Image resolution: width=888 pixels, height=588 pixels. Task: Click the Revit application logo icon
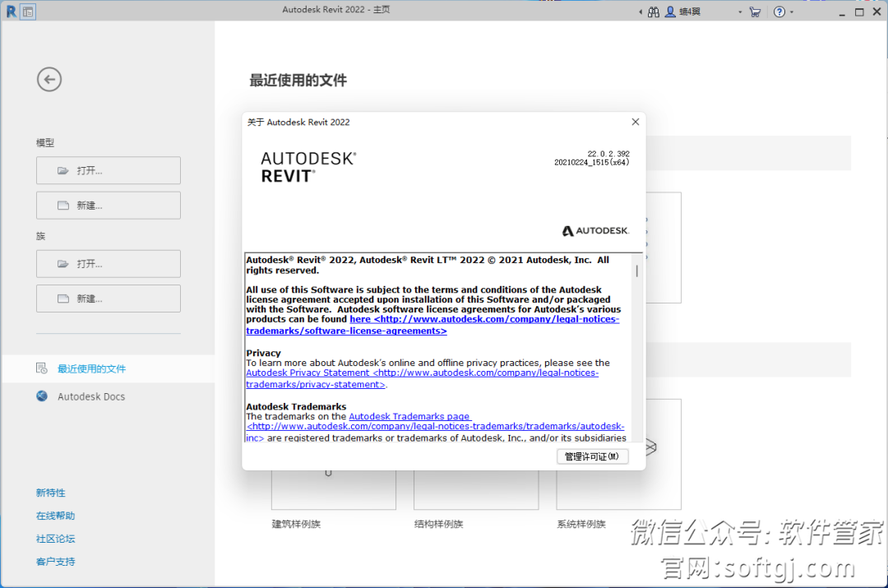(11, 12)
